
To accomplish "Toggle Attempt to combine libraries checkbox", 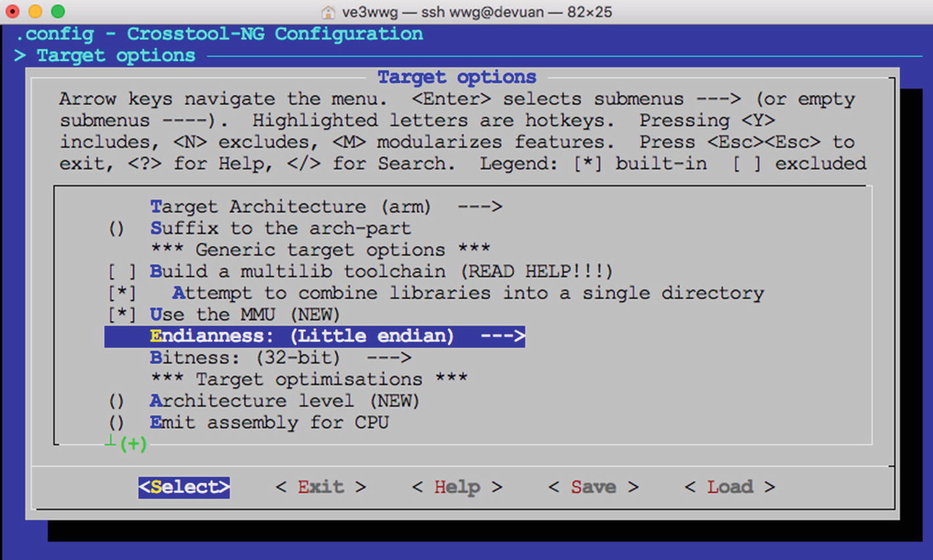I will tap(122, 293).
